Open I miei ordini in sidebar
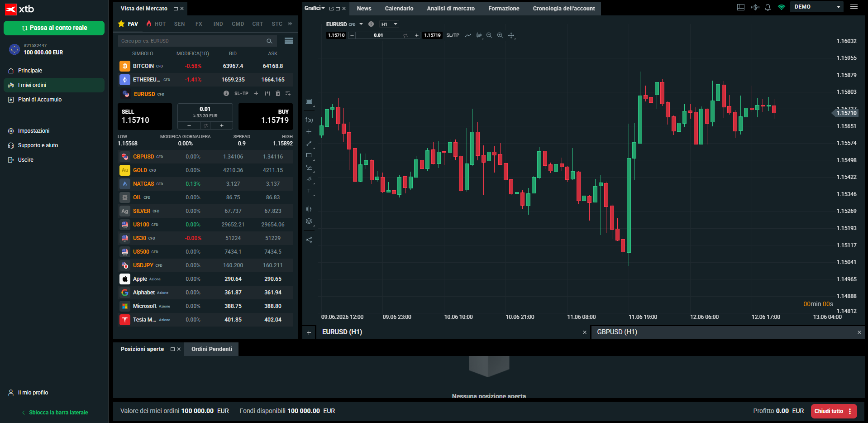 coord(54,85)
